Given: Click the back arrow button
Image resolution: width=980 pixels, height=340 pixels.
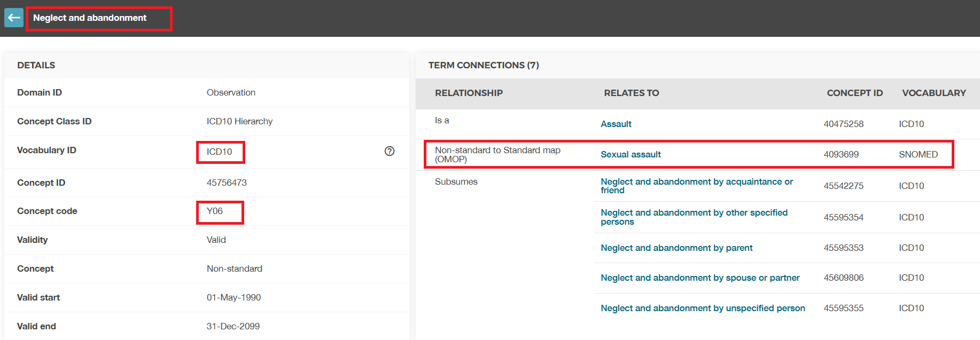Looking at the screenshot, I should [x=14, y=18].
